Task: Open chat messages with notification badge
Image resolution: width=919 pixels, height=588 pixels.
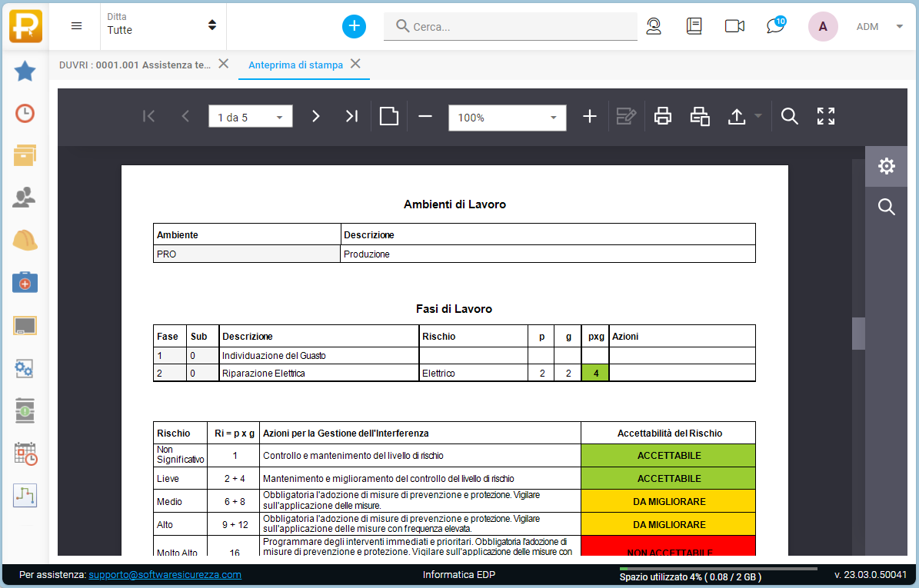Action: (x=775, y=26)
